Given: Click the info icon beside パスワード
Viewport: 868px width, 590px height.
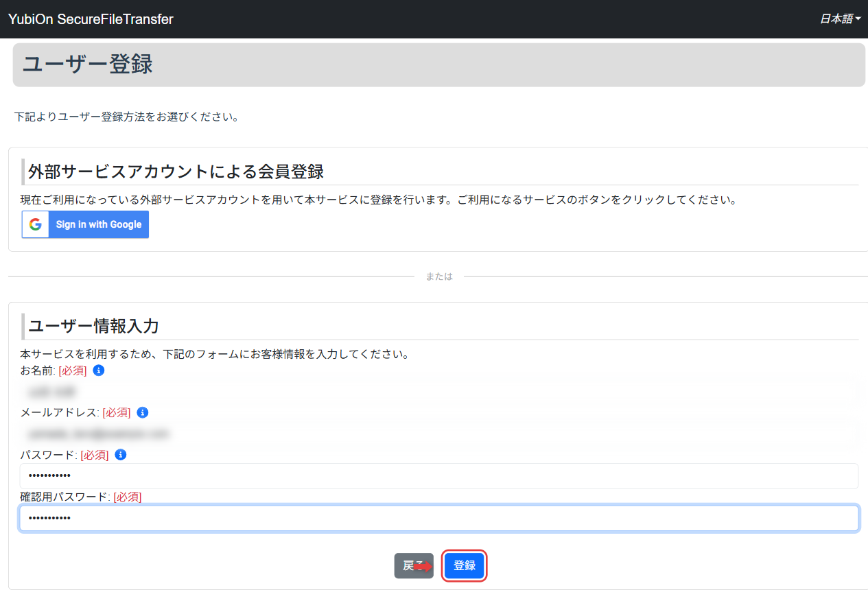Looking at the screenshot, I should tap(120, 454).
